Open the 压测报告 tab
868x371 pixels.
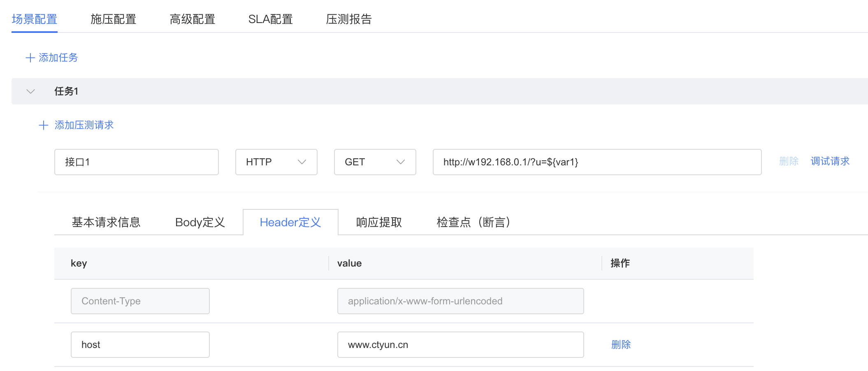pos(348,19)
